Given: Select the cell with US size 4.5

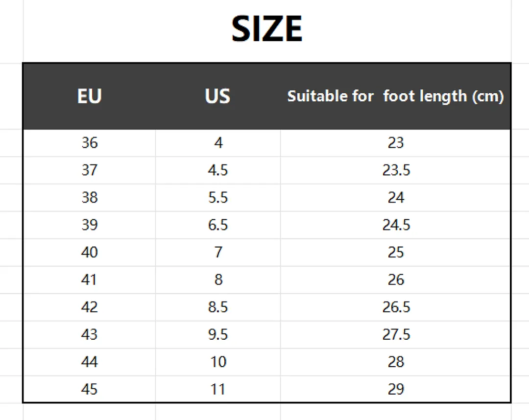Looking at the screenshot, I should (x=218, y=170).
